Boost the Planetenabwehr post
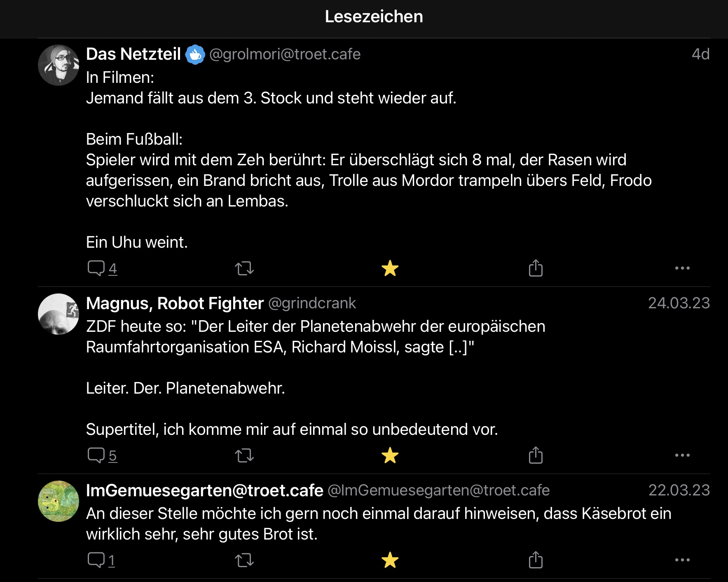Image resolution: width=728 pixels, height=582 pixels. coord(244,455)
